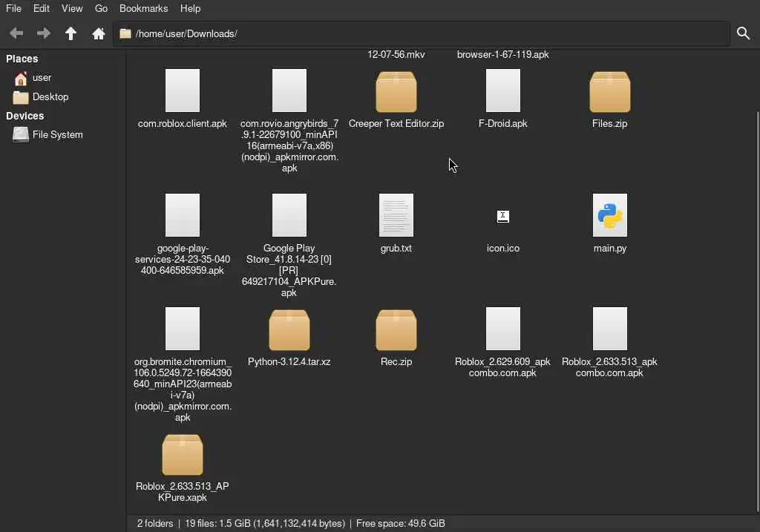The height and width of the screenshot is (532, 760).
Task: Select the Roblox_2.629.609 apk file icon
Action: [503, 329]
